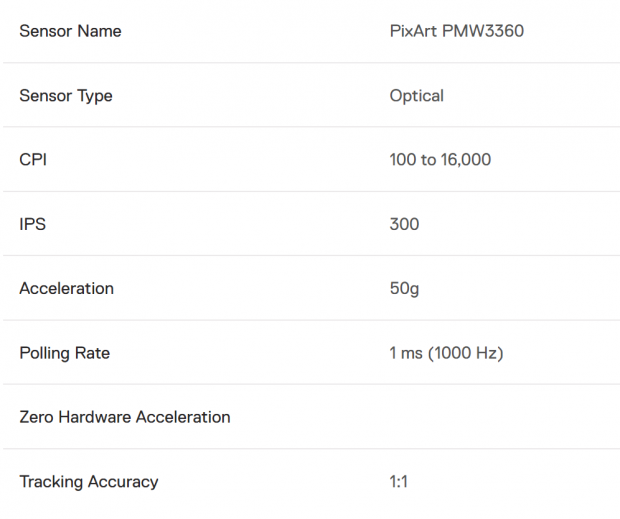Click the Polling Rate label
This screenshot has height=519, width=620.
tap(65, 353)
